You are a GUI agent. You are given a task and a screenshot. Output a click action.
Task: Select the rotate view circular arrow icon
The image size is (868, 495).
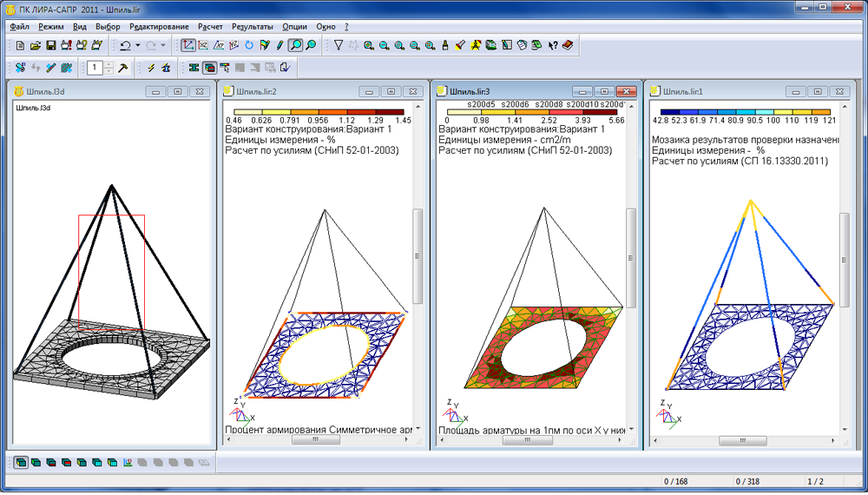tap(249, 45)
